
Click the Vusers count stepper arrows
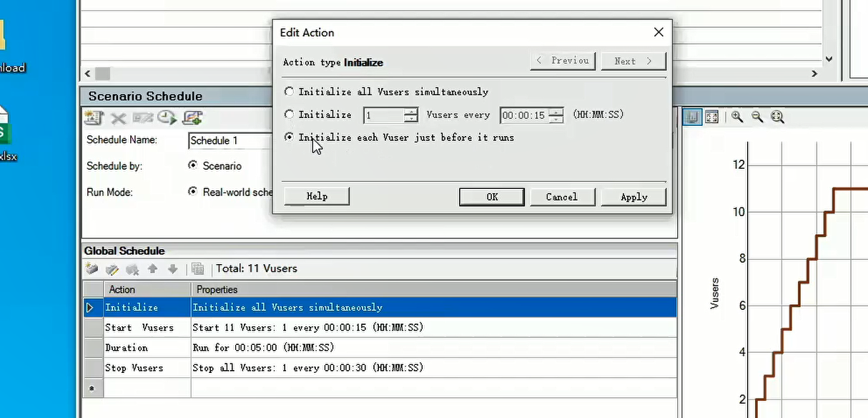[x=411, y=115]
